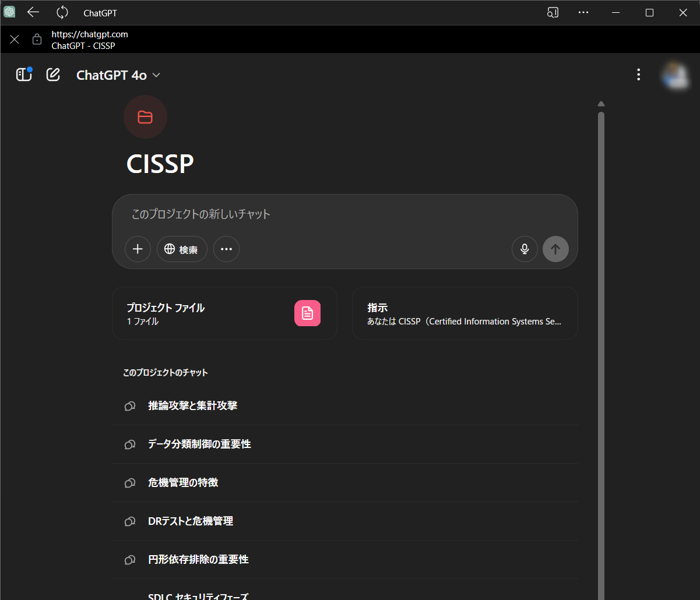700x600 pixels.
Task: Open the ChatGPT 4o model dropdown
Action: click(x=118, y=75)
